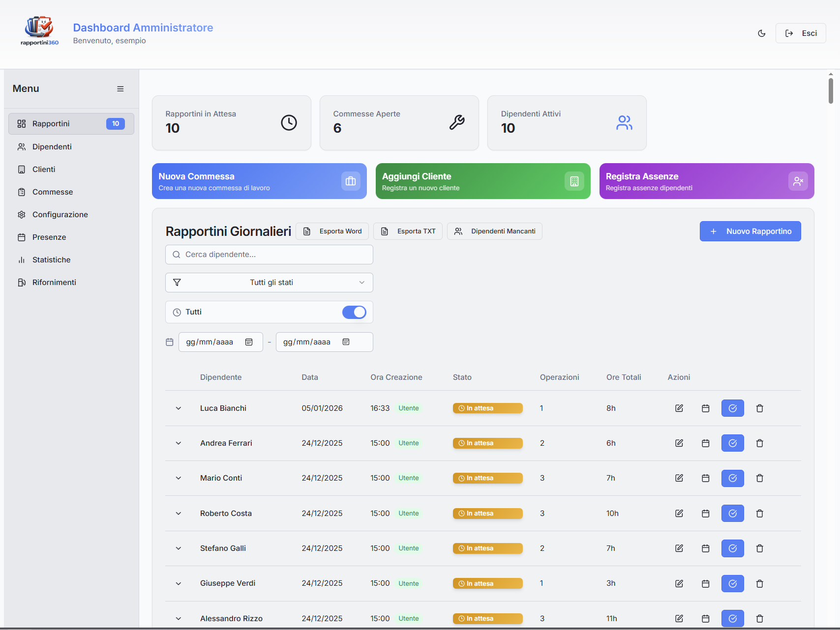Image resolution: width=840 pixels, height=630 pixels.
Task: Click Esporta TXT button
Action: click(x=408, y=231)
